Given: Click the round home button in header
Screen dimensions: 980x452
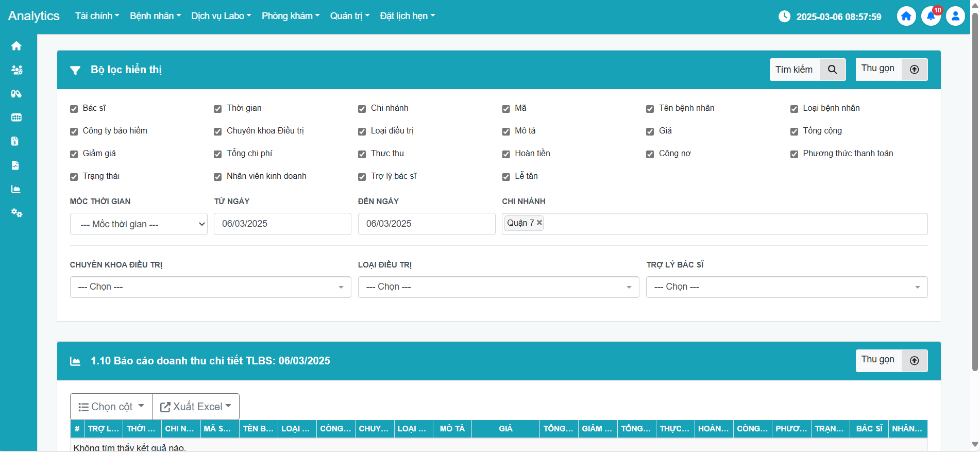Looking at the screenshot, I should (906, 16).
